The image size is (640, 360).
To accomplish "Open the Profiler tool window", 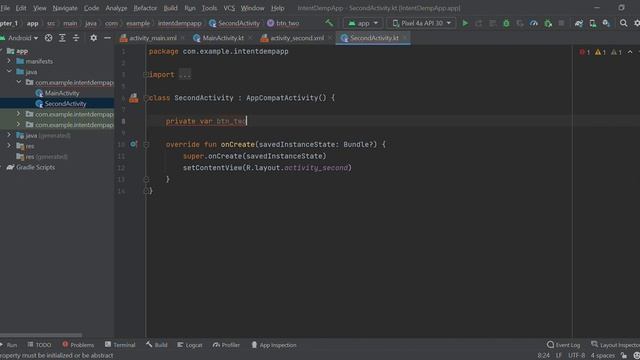I will [226, 345].
